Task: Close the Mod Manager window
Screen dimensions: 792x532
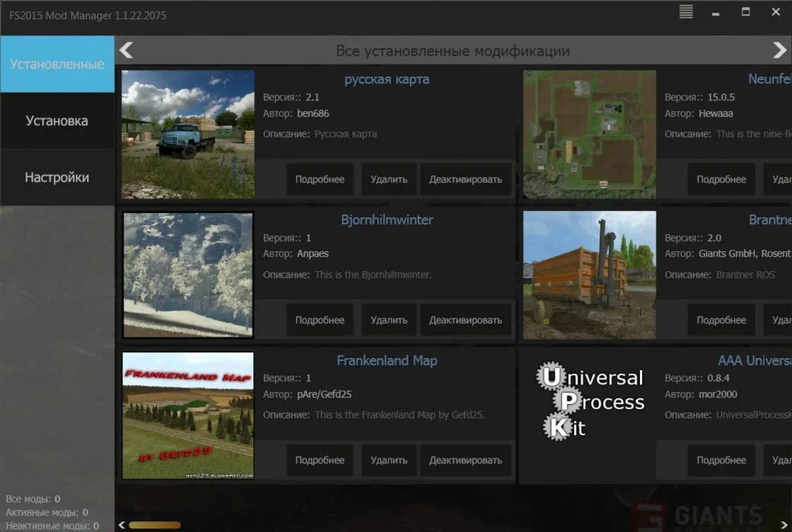Action: pos(776,11)
